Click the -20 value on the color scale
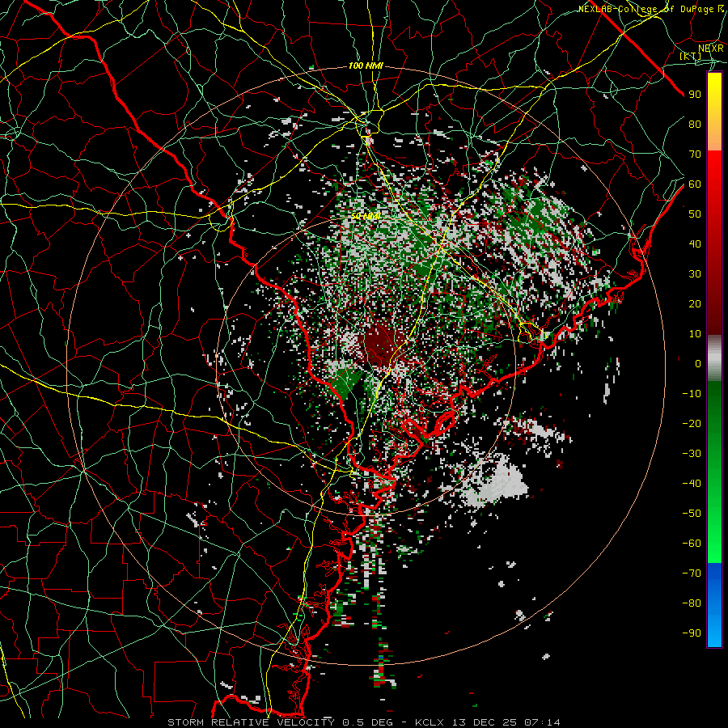The width and height of the screenshot is (728, 728). pyautogui.click(x=692, y=423)
